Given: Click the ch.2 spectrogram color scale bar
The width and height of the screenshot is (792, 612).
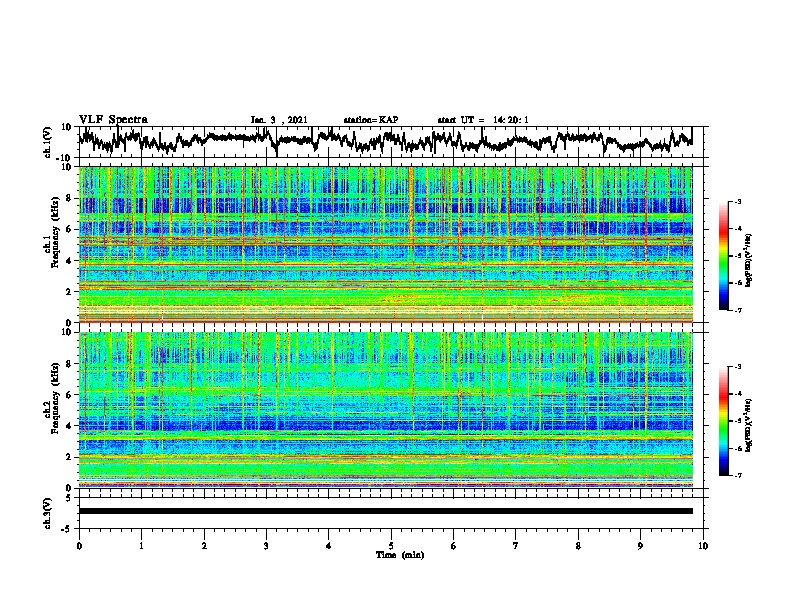Looking at the screenshot, I should pyautogui.click(x=723, y=421).
